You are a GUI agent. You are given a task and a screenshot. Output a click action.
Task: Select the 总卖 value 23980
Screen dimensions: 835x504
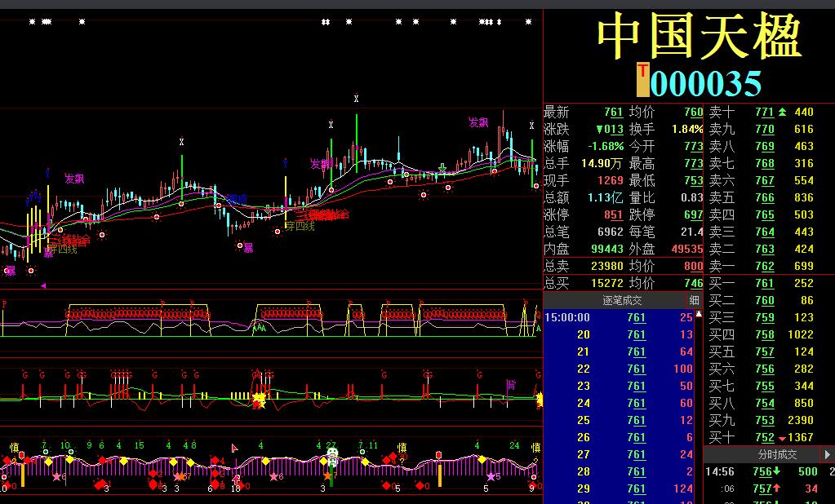click(x=607, y=266)
